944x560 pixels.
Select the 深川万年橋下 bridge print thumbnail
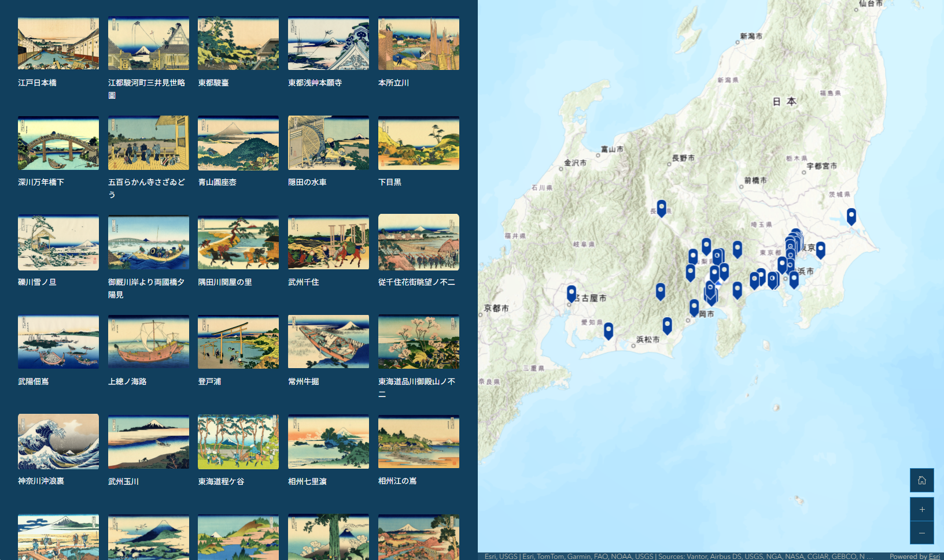pos(58,143)
